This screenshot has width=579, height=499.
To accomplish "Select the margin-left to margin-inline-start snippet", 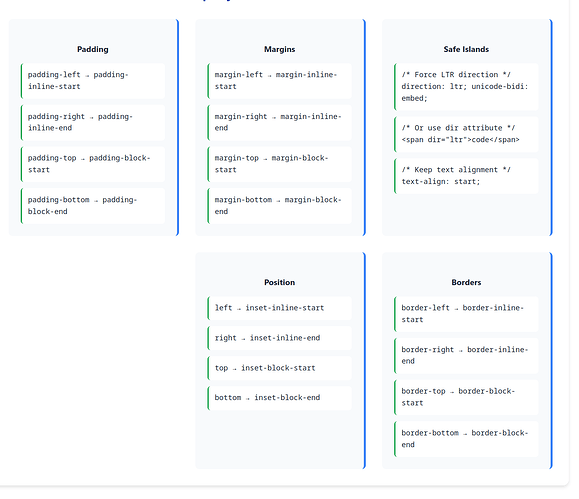I will 280,81.
